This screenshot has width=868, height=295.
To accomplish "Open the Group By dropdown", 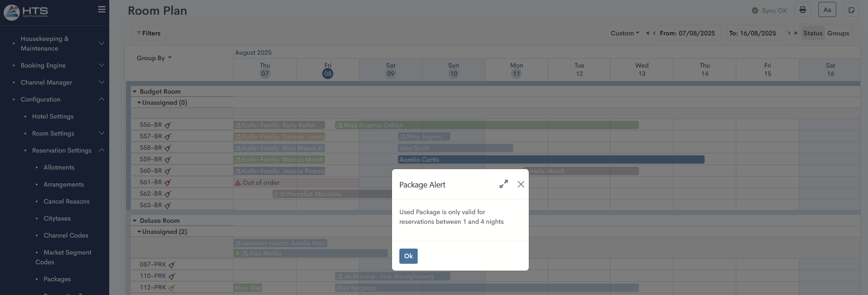I will (154, 58).
